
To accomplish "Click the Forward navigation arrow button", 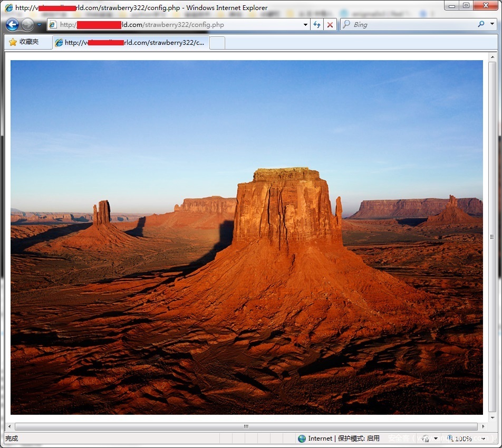I will [27, 25].
